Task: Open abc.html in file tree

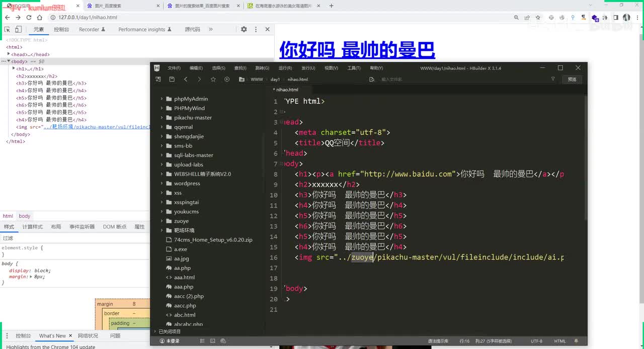Action: [185, 315]
